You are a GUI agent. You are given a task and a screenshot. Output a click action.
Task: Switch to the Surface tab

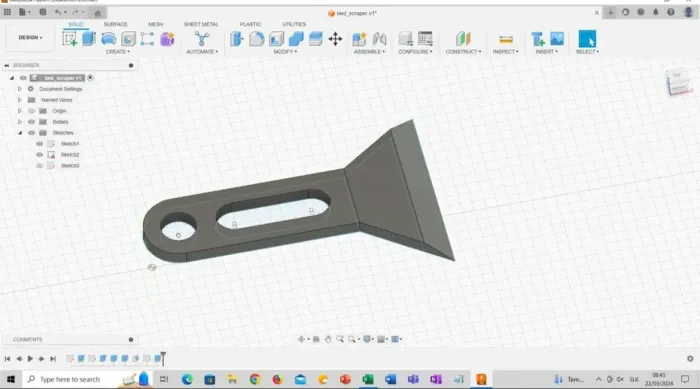point(116,24)
